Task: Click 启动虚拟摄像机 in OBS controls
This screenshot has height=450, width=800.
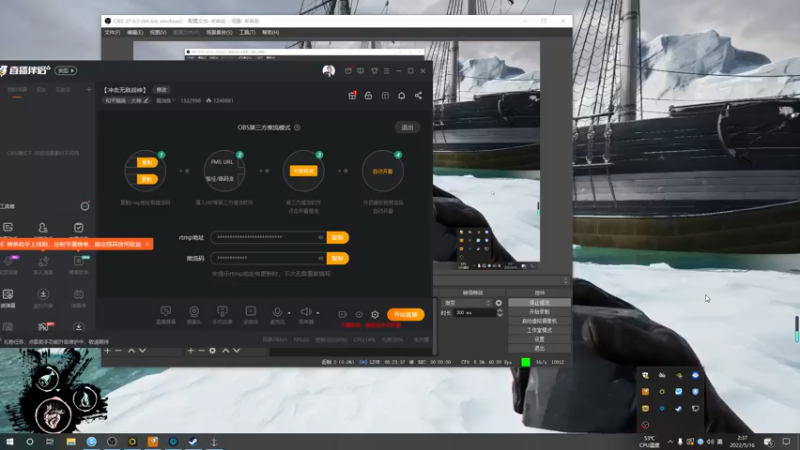Action: pos(539,321)
